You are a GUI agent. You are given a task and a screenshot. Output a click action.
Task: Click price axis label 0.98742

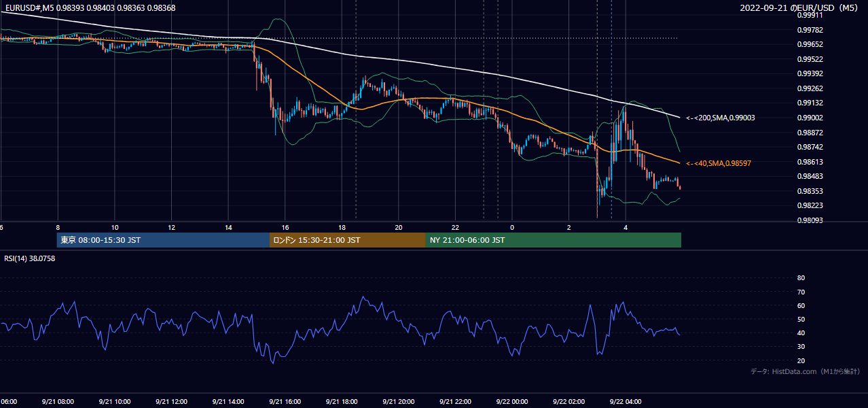pyautogui.click(x=810, y=147)
